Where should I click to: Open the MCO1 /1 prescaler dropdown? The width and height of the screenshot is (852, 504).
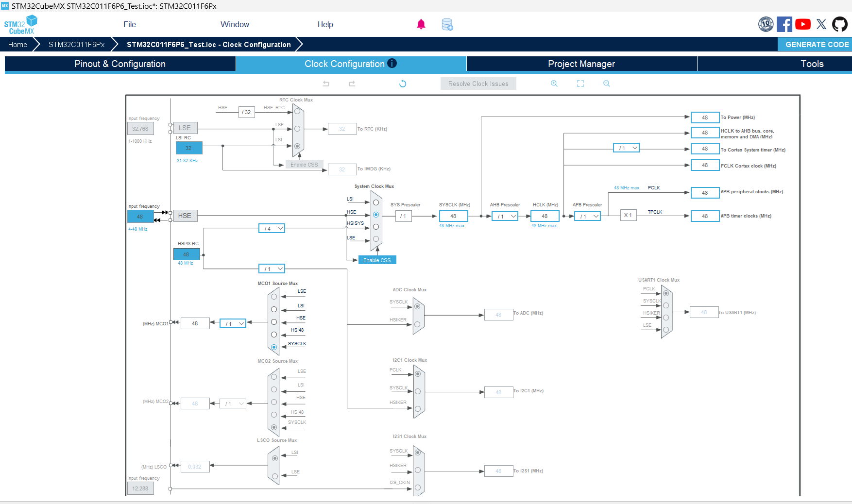(233, 323)
